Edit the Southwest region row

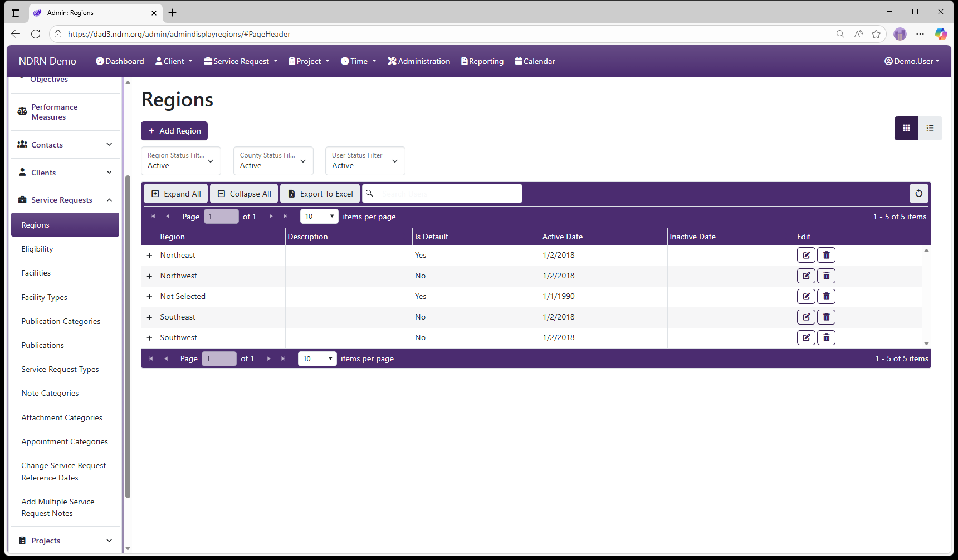tap(806, 337)
